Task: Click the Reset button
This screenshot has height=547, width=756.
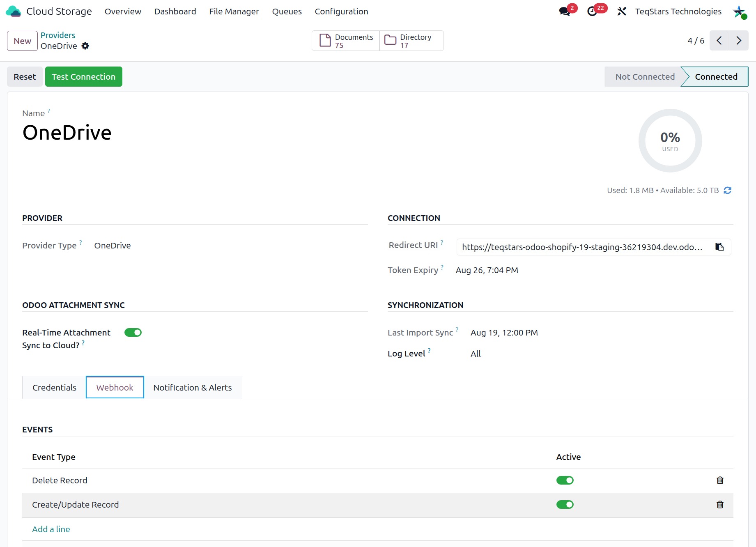Action: (x=25, y=77)
